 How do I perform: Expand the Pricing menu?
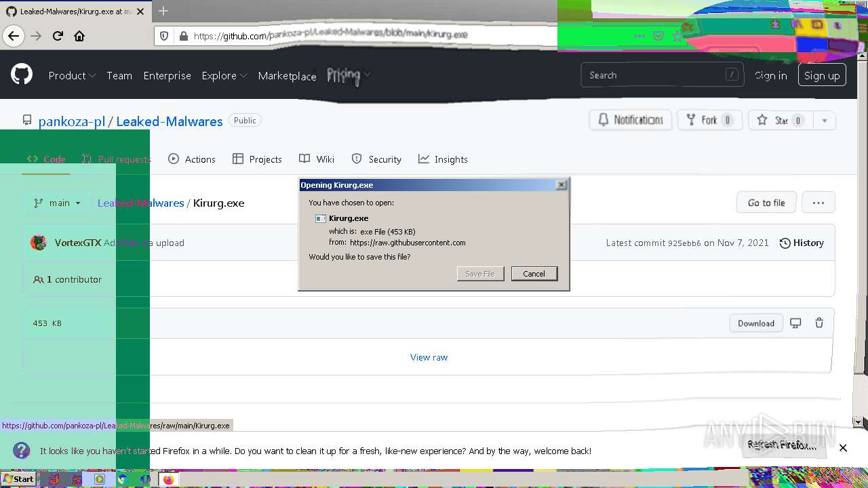[349, 75]
